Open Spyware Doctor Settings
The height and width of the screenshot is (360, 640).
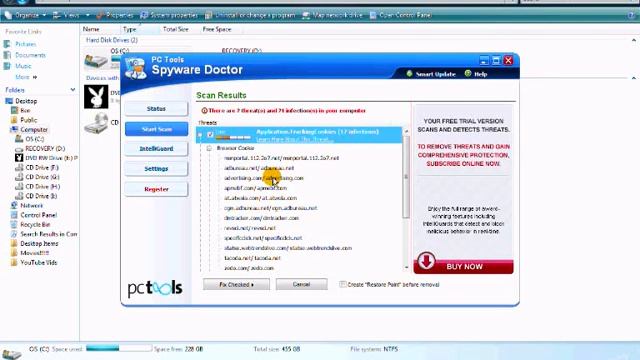pos(156,169)
